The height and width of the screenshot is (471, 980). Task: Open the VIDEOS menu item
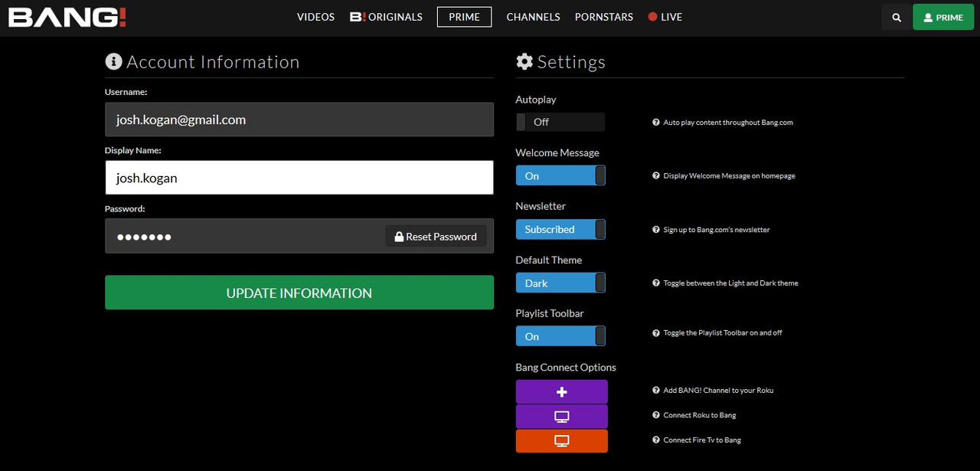pyautogui.click(x=315, y=17)
